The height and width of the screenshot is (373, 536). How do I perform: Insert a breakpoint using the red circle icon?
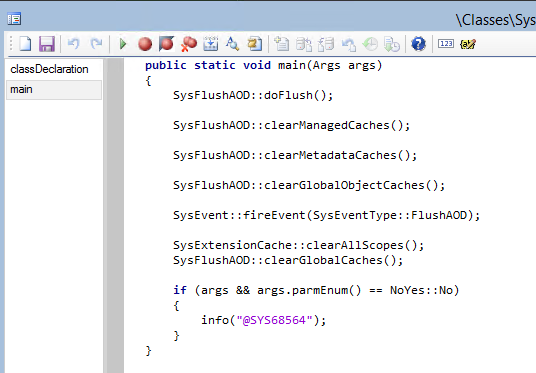tap(145, 44)
